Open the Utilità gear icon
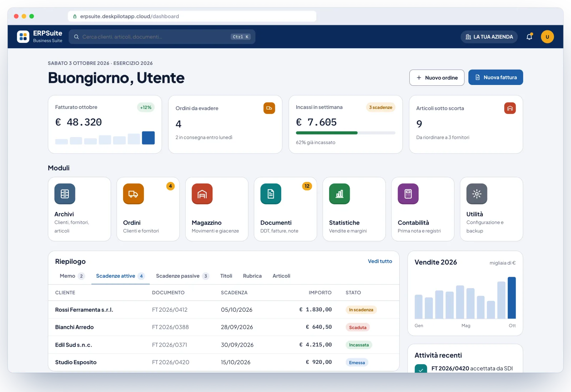Screen dimensions: 571x392 [x=477, y=194]
